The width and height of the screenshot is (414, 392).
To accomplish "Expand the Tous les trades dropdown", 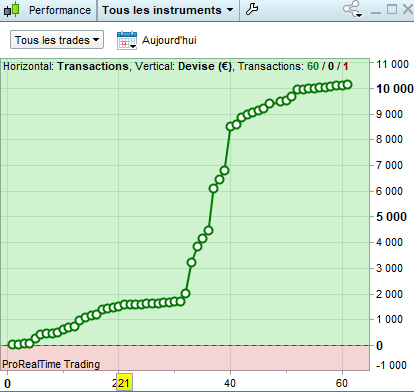I will tap(57, 40).
